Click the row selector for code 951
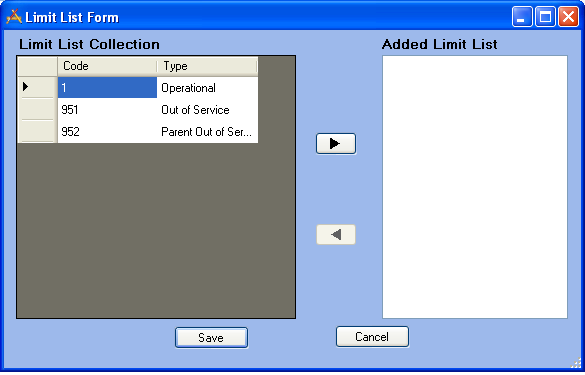The width and height of the screenshot is (585, 375). tap(38, 110)
